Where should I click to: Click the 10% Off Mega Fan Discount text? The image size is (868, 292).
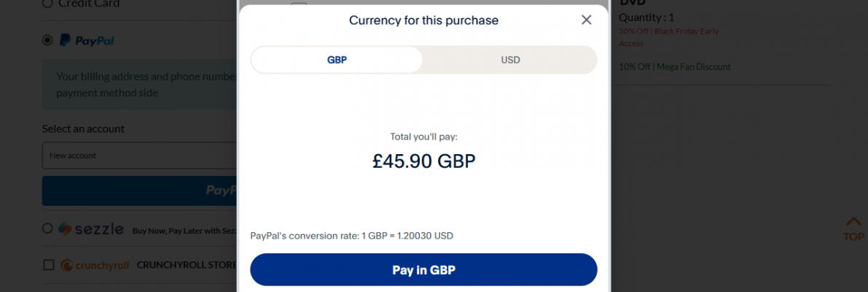coord(674,66)
